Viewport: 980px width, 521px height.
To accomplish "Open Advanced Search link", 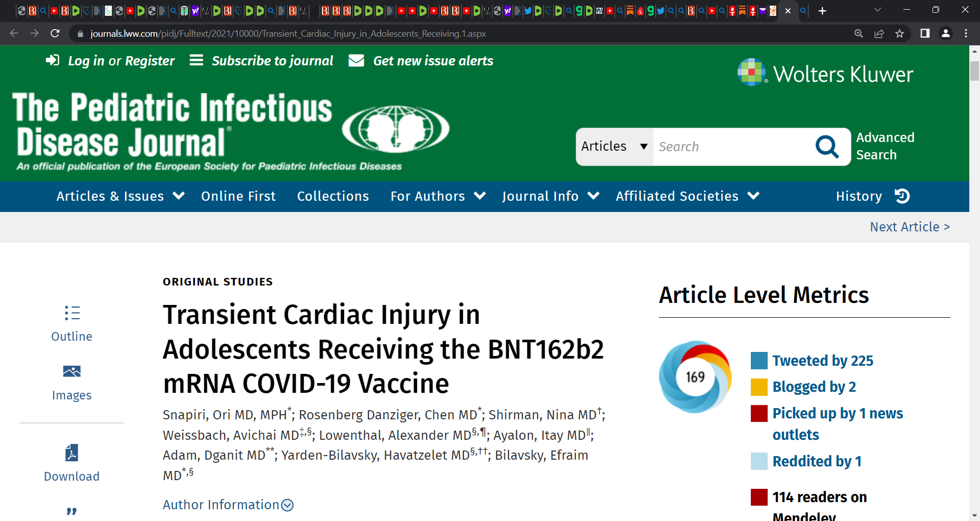I will [x=885, y=146].
